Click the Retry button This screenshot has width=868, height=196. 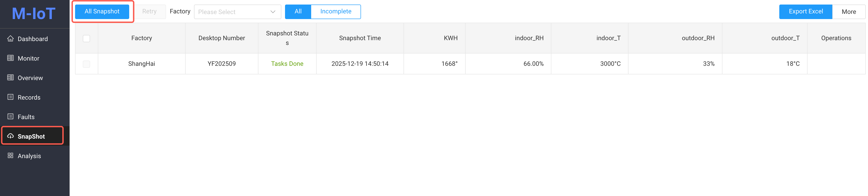[149, 12]
